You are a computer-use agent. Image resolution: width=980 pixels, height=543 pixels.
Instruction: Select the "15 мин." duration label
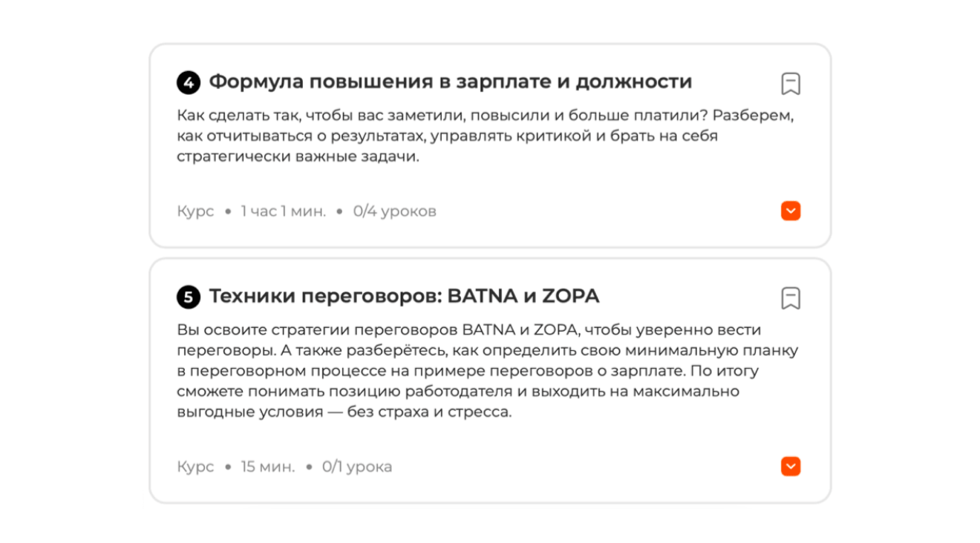pyautogui.click(x=267, y=467)
